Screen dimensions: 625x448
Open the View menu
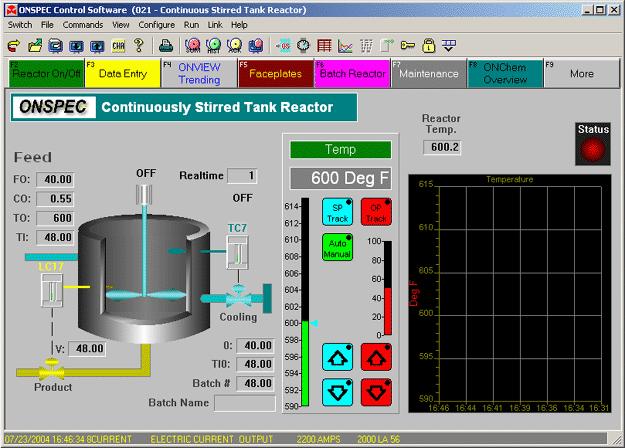click(x=120, y=25)
